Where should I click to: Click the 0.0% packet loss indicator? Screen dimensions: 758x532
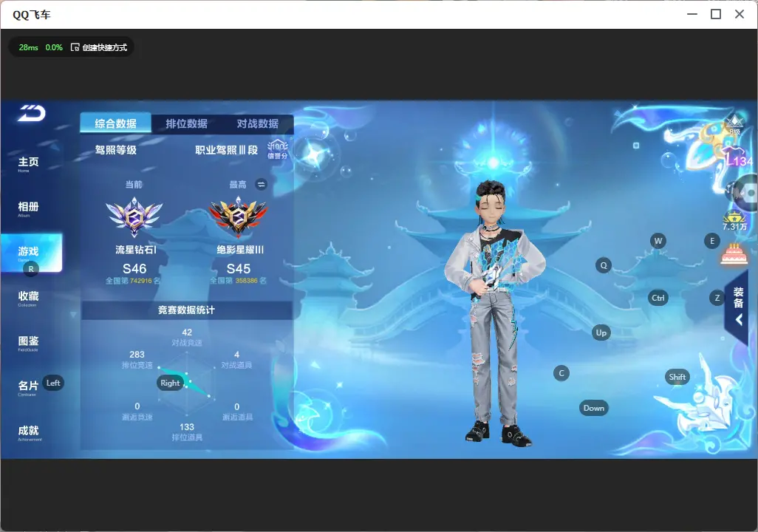[54, 47]
